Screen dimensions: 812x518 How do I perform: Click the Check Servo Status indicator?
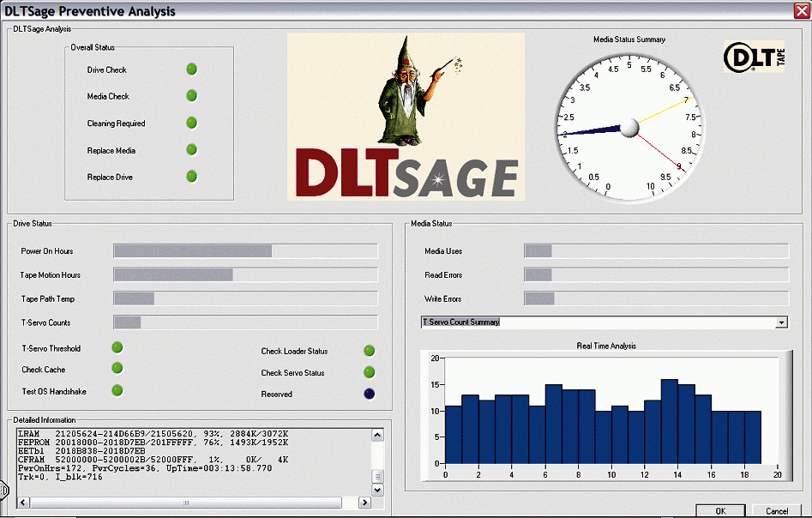coord(370,372)
